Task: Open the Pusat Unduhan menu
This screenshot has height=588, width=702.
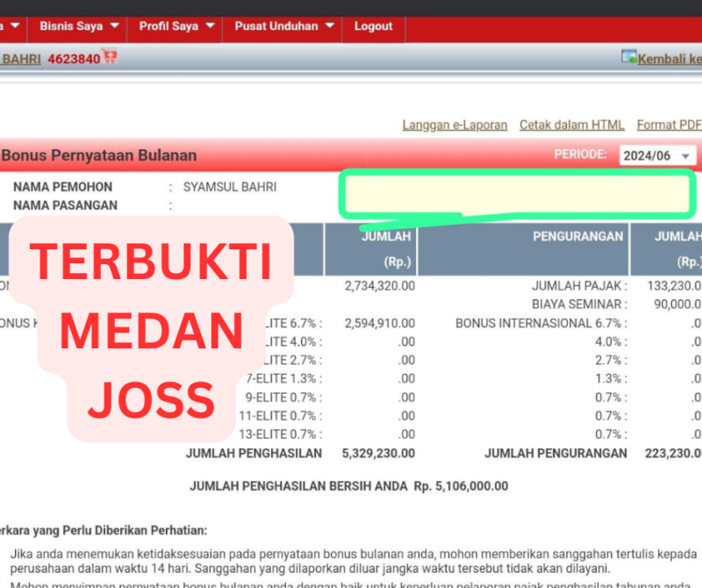Action: (x=276, y=26)
